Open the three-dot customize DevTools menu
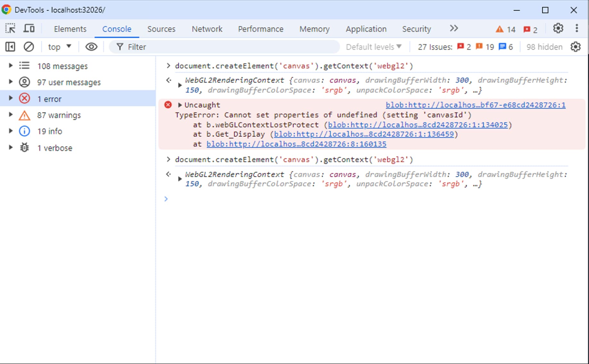Image resolution: width=589 pixels, height=364 pixels. pyautogui.click(x=577, y=29)
